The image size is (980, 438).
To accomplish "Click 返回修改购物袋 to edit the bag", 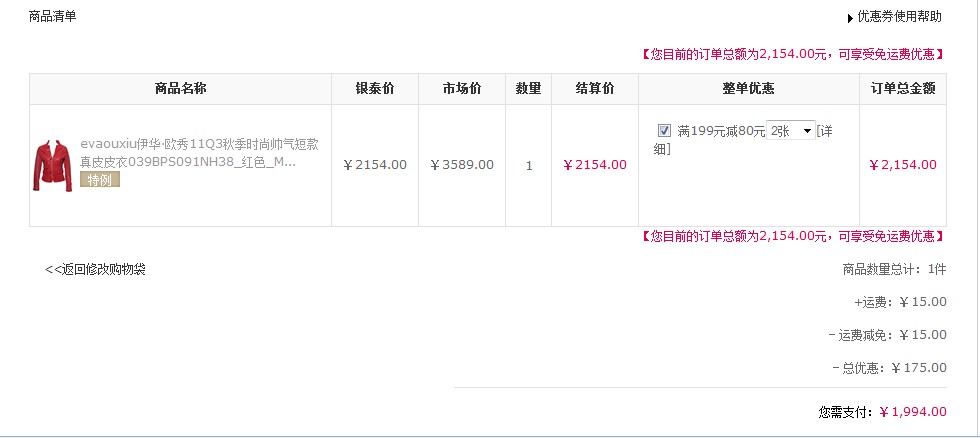I will pyautogui.click(x=96, y=270).
